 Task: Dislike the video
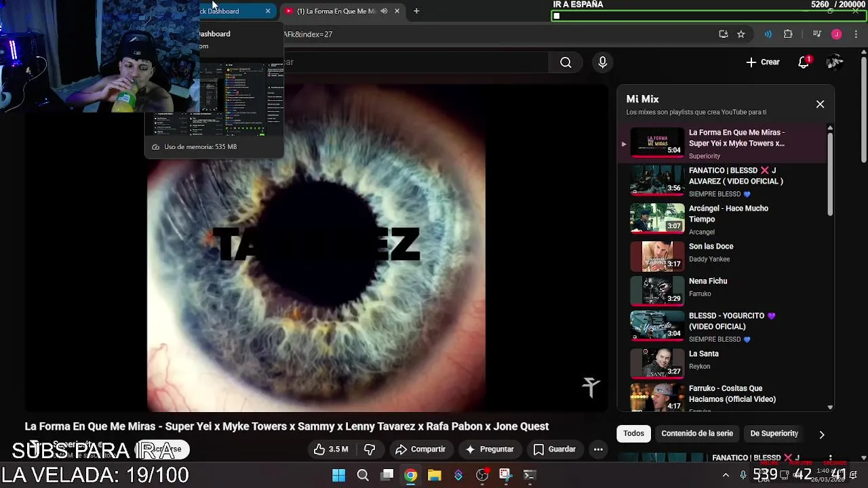tap(370, 449)
